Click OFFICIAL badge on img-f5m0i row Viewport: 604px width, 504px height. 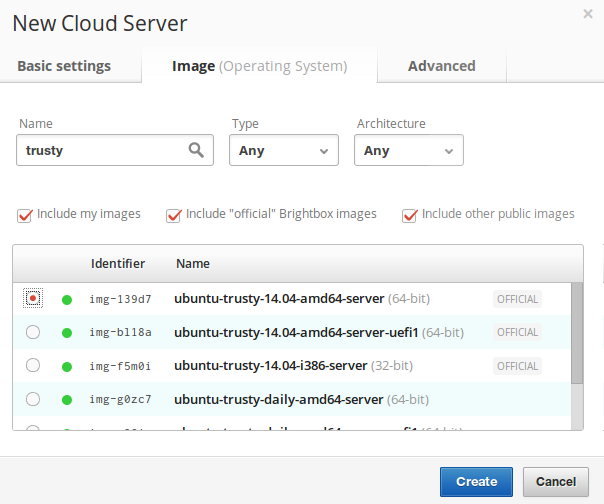(517, 366)
